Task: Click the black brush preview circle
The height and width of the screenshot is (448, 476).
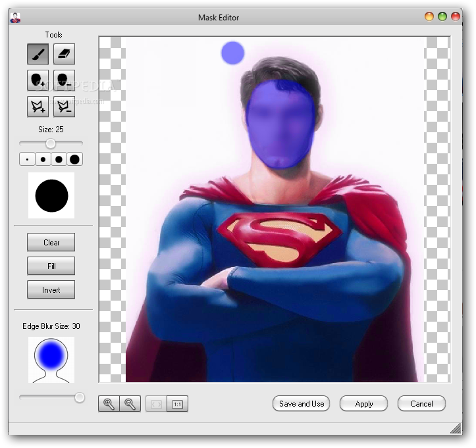Action: (51, 195)
